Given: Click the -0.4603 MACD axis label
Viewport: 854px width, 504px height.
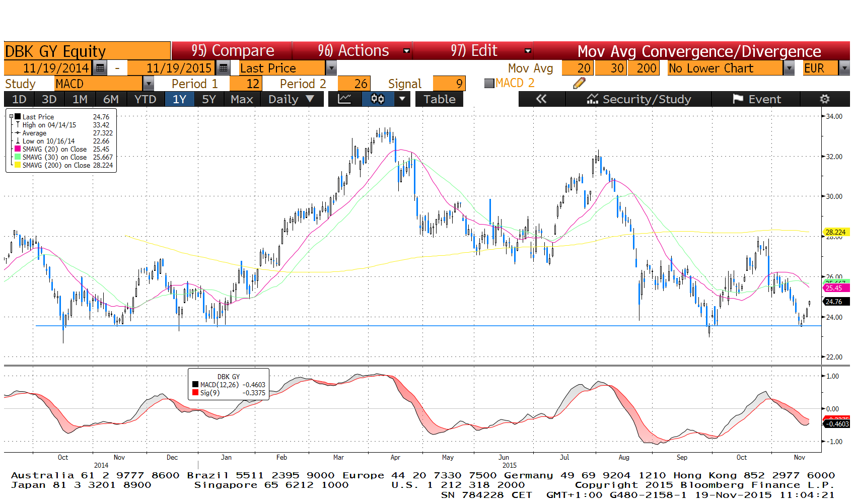Looking at the screenshot, I should click(x=836, y=424).
